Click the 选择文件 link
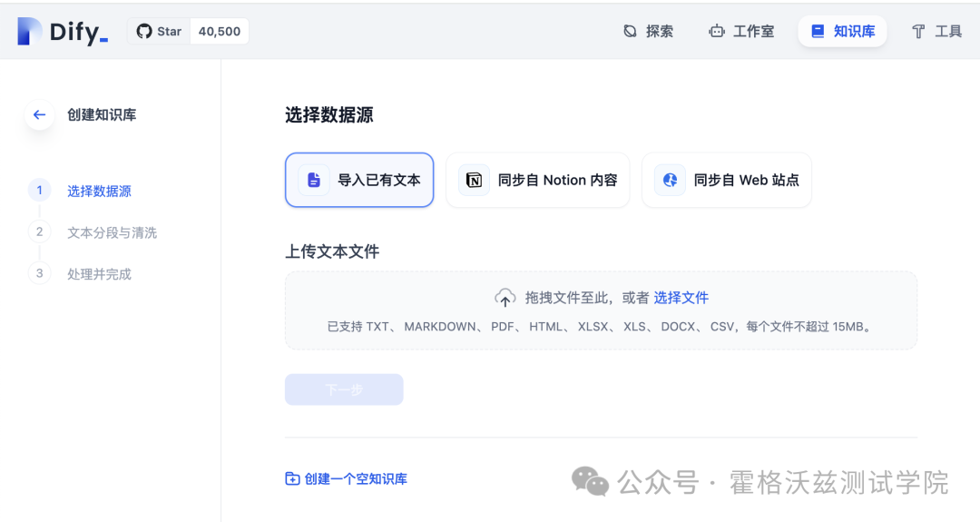 (x=681, y=298)
